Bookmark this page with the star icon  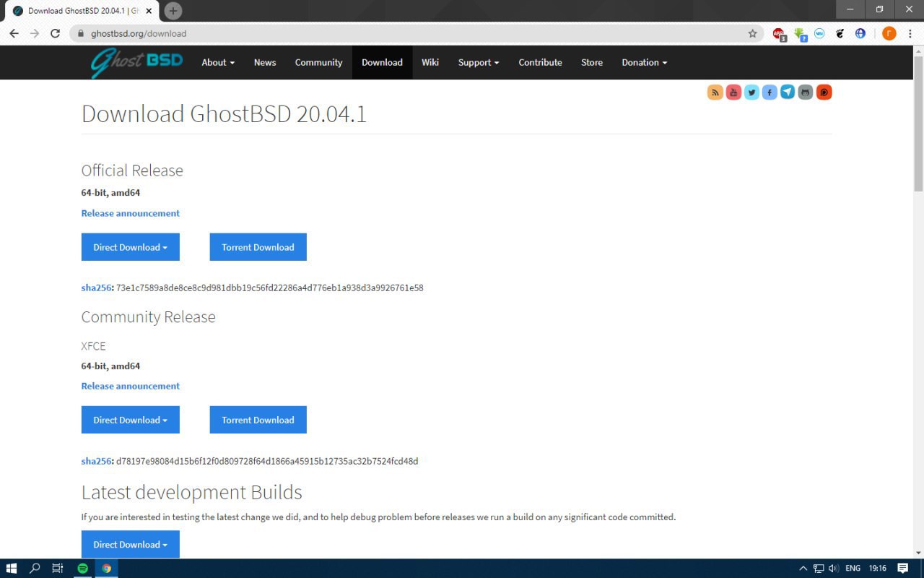tap(752, 33)
